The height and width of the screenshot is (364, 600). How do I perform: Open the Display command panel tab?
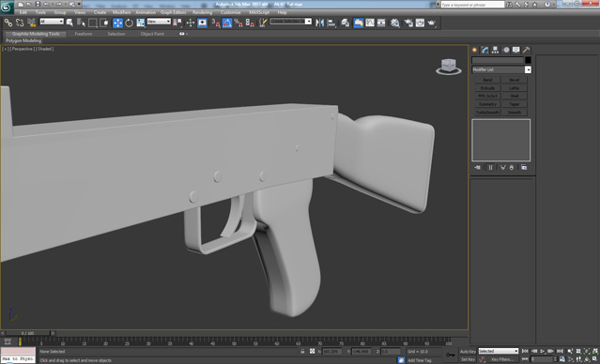[x=516, y=50]
